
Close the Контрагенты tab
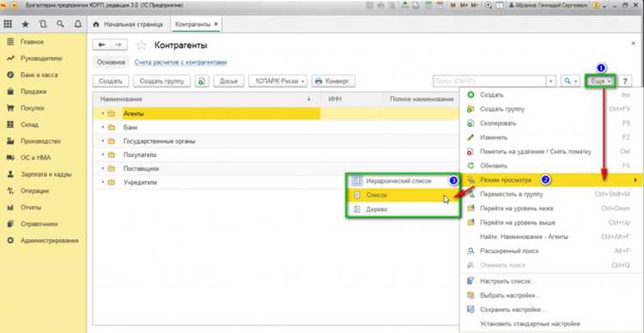[216, 24]
